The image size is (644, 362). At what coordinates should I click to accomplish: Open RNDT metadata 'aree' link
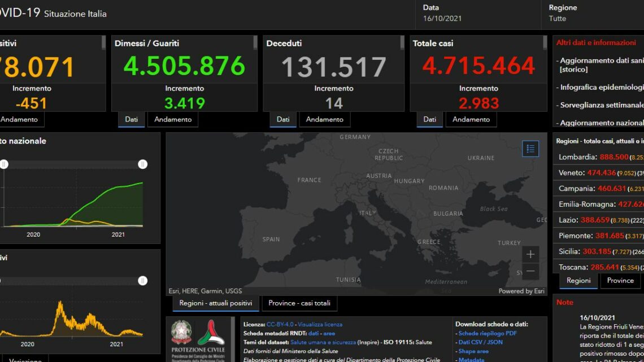329,333
